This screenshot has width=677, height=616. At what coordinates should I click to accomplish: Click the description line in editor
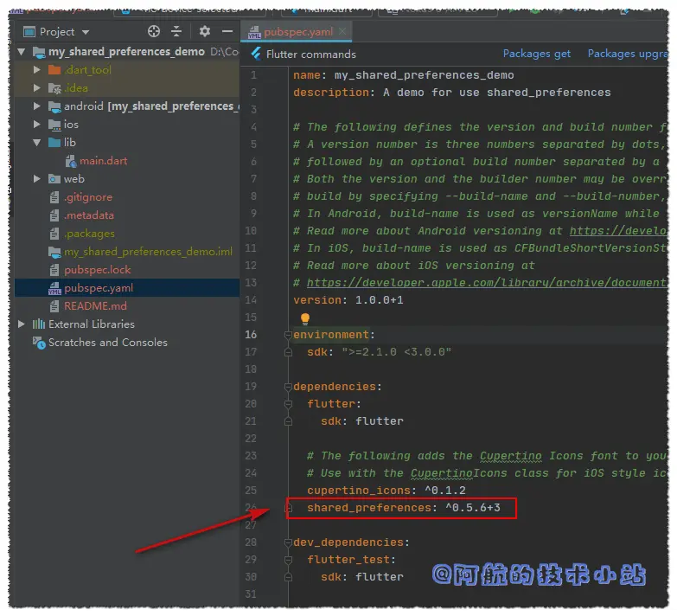click(451, 93)
